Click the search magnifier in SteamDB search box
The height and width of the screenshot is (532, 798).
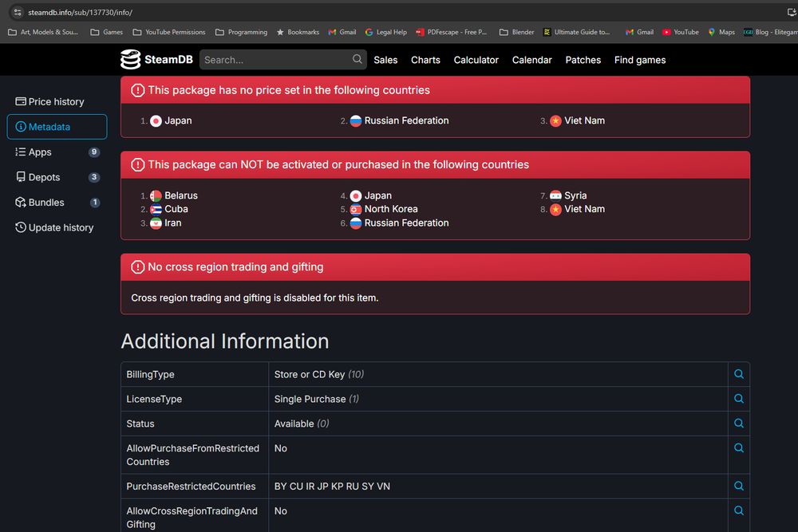coord(358,60)
